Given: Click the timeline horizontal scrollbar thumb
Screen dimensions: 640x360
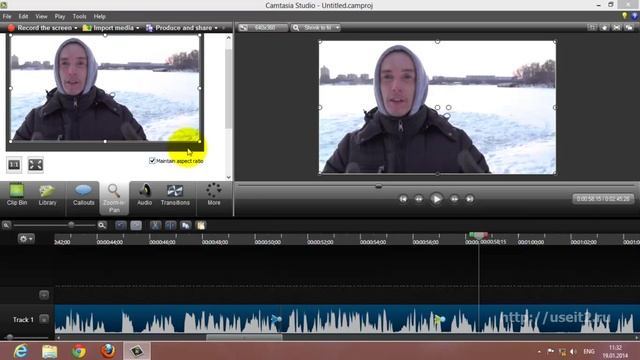Looking at the screenshot, I should point(244,338).
